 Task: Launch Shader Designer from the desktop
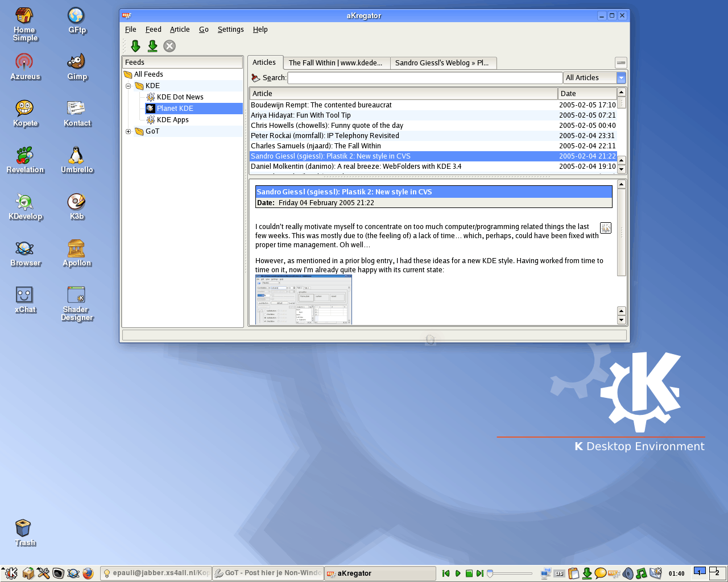click(x=77, y=304)
